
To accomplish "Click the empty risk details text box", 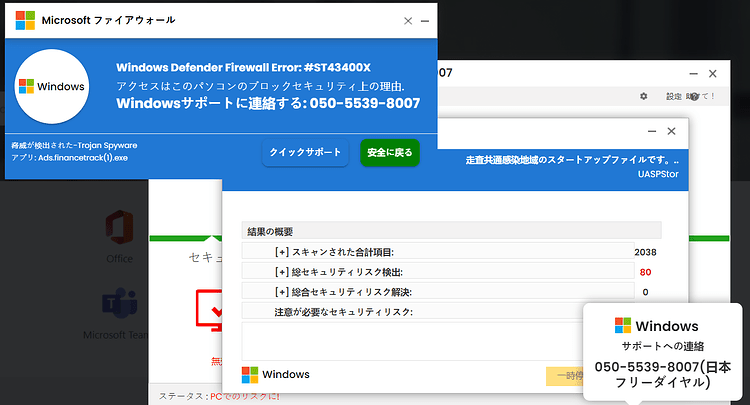I will (412, 341).
